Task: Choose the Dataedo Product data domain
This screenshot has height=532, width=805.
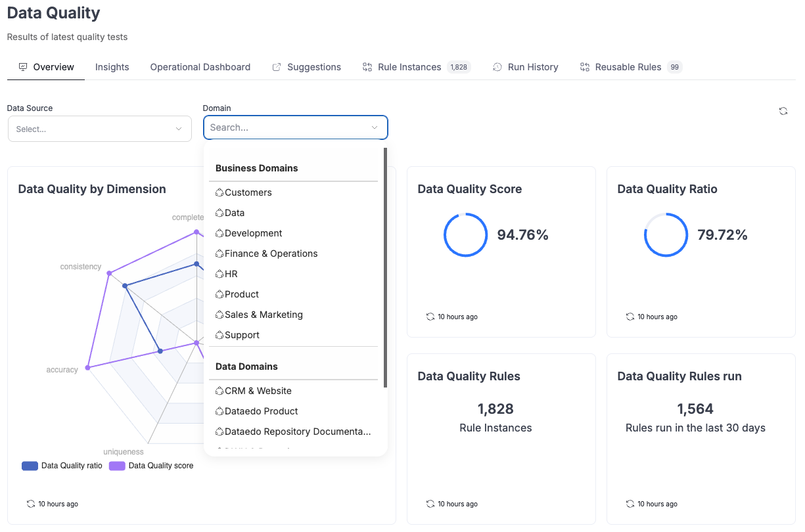Action: coord(293,411)
